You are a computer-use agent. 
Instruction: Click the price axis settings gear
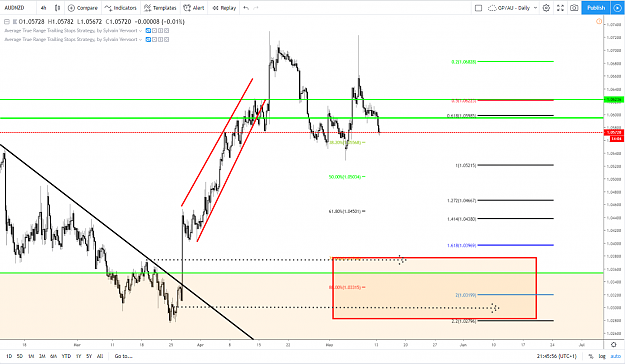tap(613, 344)
